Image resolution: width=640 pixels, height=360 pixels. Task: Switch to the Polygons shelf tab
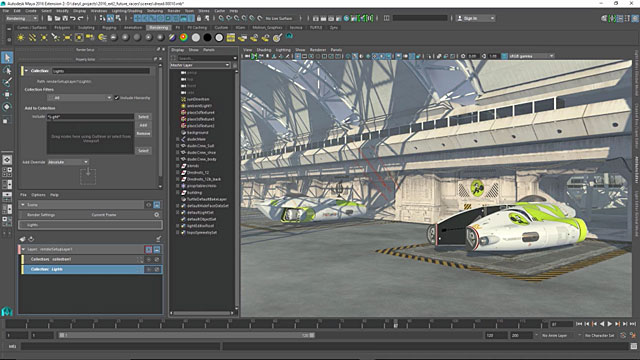pyautogui.click(x=62, y=28)
